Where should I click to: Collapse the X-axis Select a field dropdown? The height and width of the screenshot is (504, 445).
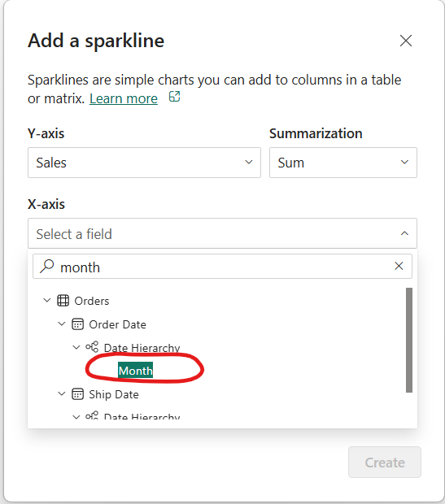[222, 233]
